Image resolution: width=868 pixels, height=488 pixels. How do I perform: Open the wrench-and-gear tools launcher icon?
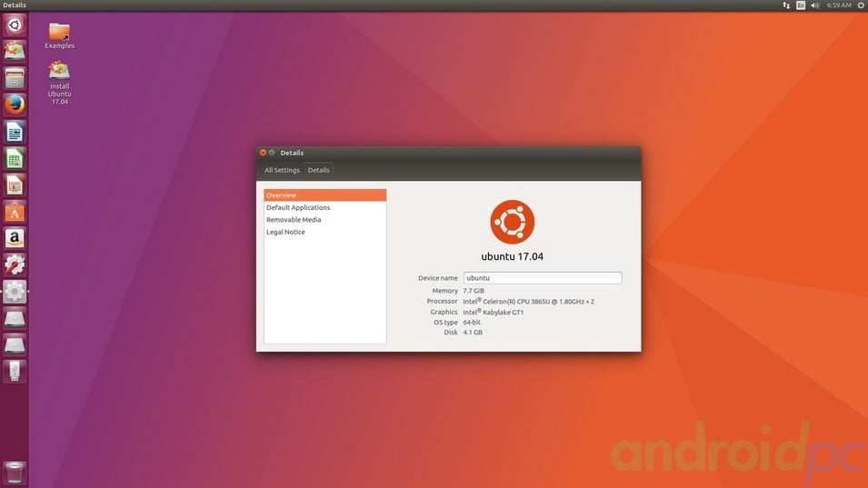[x=15, y=265]
